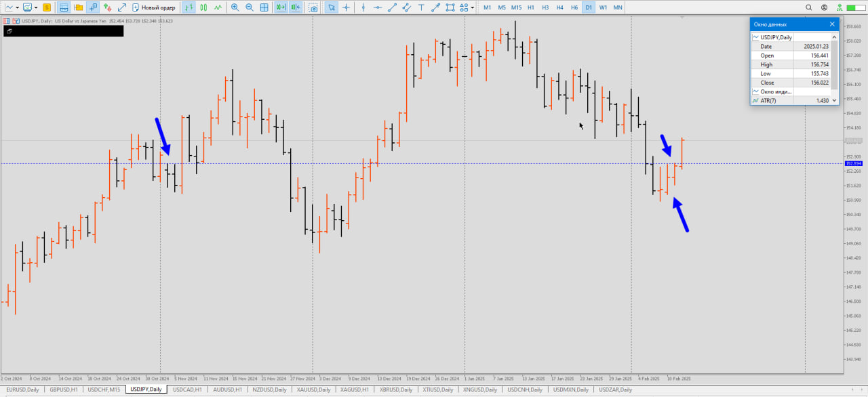This screenshot has width=868, height=397.
Task: Select the D1 timeframe button
Action: pyautogui.click(x=589, y=7)
